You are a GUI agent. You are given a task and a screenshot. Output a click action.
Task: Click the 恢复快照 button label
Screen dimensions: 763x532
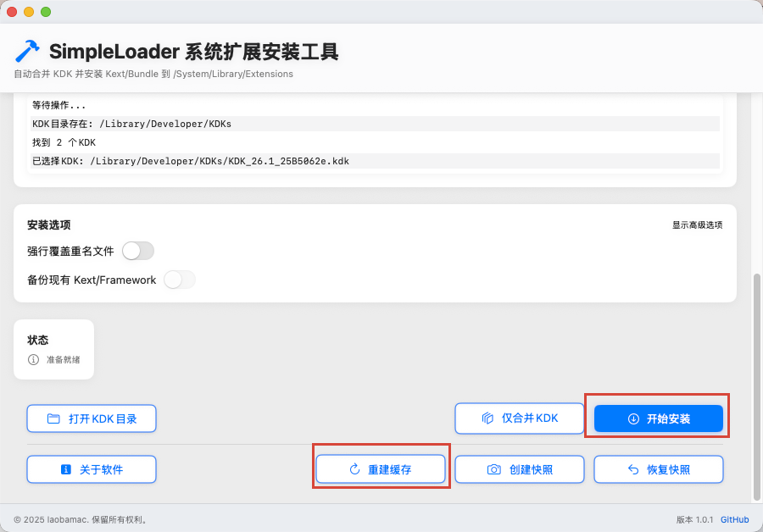pyautogui.click(x=669, y=469)
